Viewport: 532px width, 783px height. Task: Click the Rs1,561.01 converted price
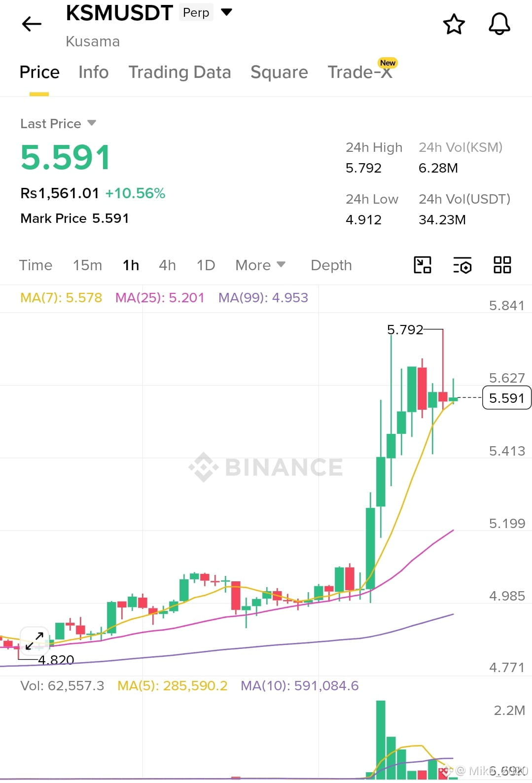tap(60, 193)
